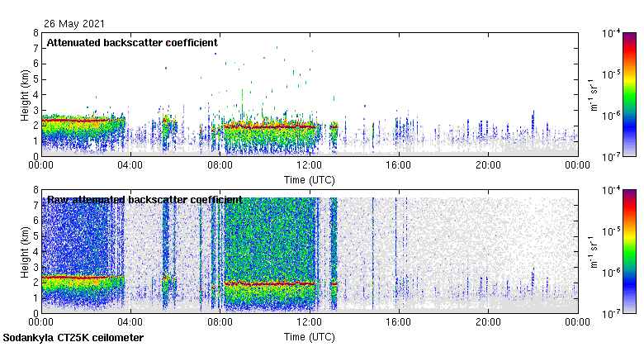Click the bottom plot's 'Time (UTC)' axis label

point(310,337)
